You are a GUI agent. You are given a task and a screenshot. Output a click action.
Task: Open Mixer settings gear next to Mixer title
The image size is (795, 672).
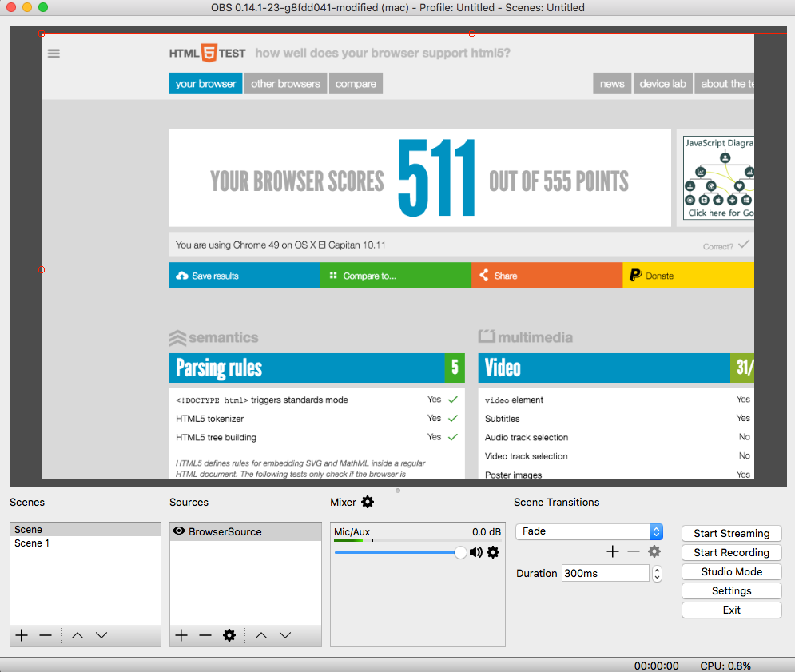point(368,502)
